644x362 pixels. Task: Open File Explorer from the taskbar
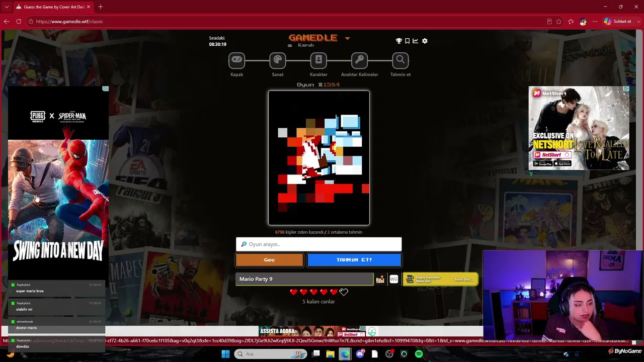[331, 354]
